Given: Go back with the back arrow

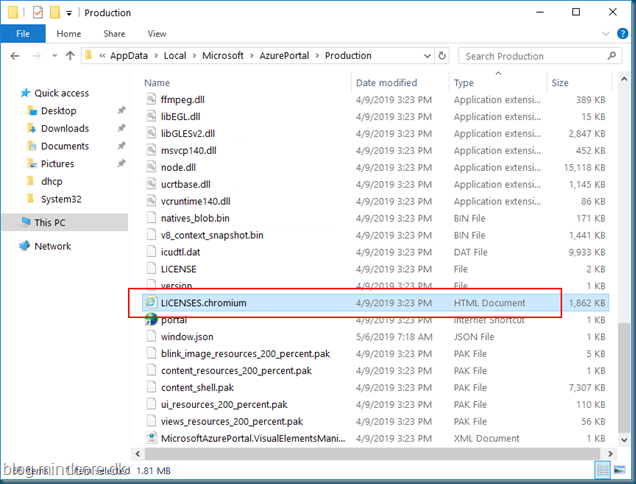Looking at the screenshot, I should pyautogui.click(x=15, y=56).
